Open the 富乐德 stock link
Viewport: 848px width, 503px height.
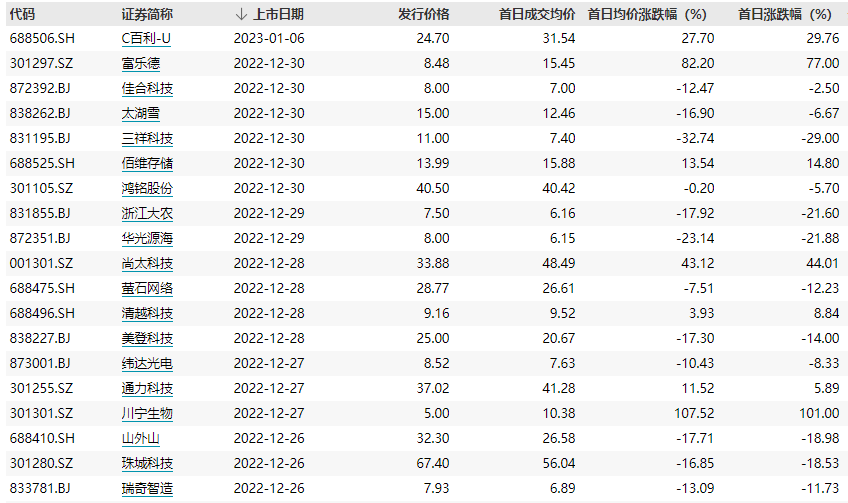point(140,64)
